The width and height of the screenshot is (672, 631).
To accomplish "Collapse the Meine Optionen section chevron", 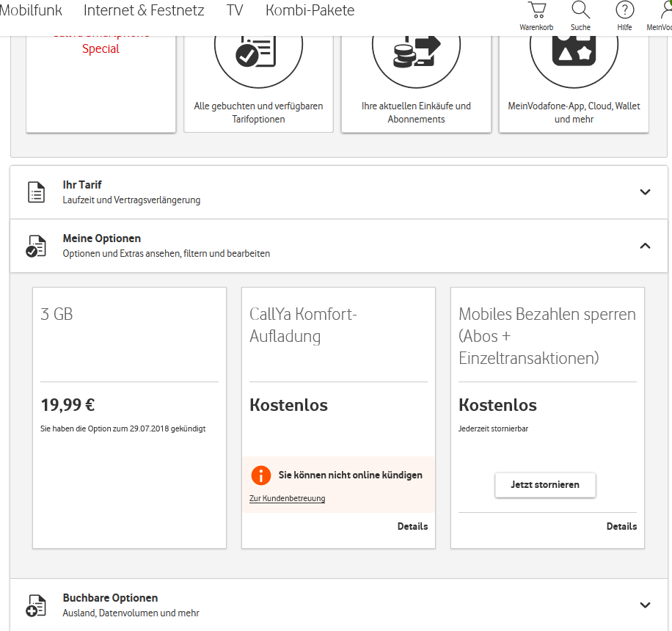I will point(645,246).
